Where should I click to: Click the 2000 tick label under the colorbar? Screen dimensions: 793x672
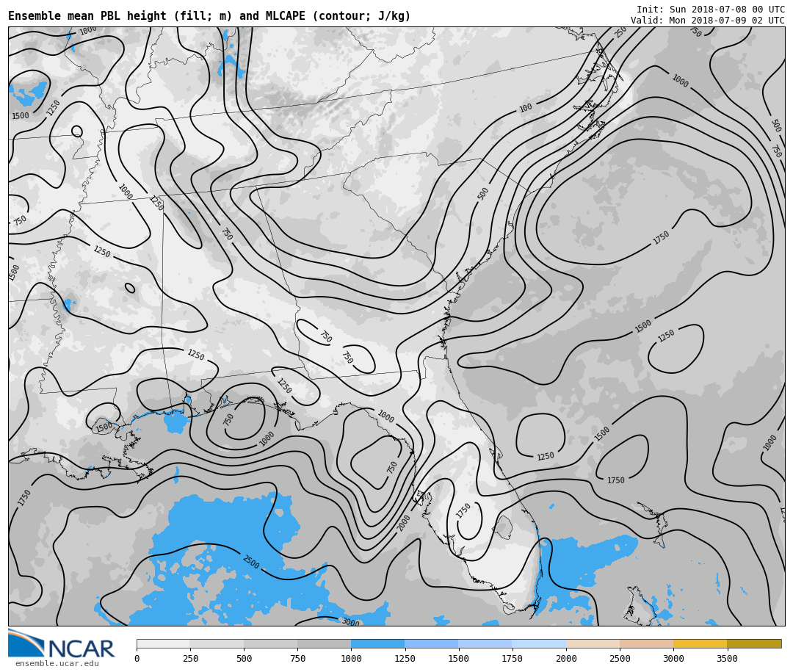click(566, 659)
